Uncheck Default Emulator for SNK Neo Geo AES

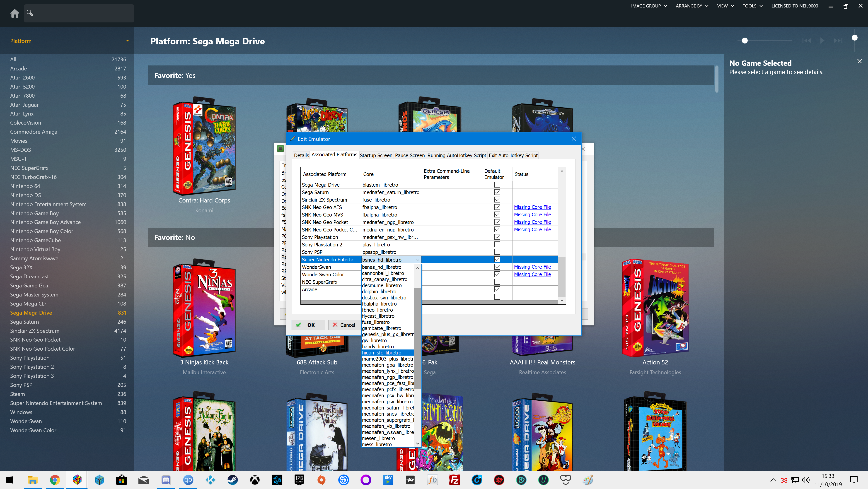pyautogui.click(x=497, y=207)
